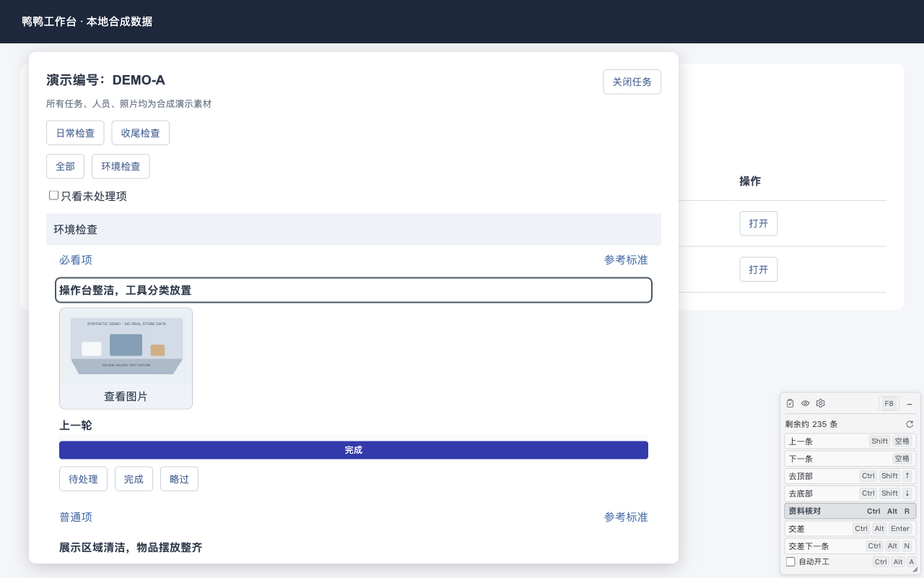Click first 打开 button in background table

pyautogui.click(x=759, y=223)
